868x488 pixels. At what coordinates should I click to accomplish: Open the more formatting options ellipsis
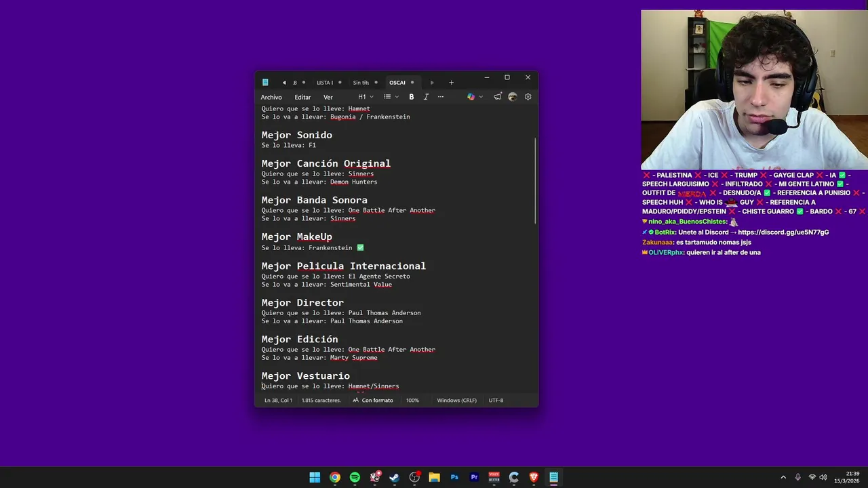[x=441, y=97]
